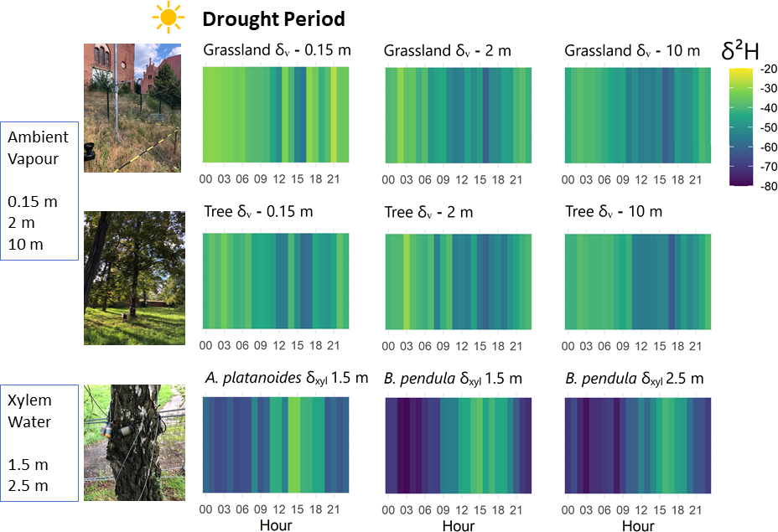Click the δ²H legend title
Screen dimensions: 778x532
coord(740,50)
